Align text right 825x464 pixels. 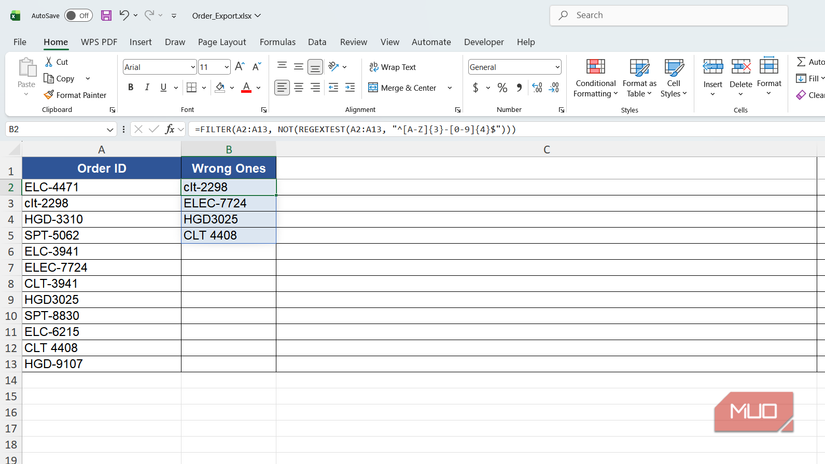[x=315, y=87]
